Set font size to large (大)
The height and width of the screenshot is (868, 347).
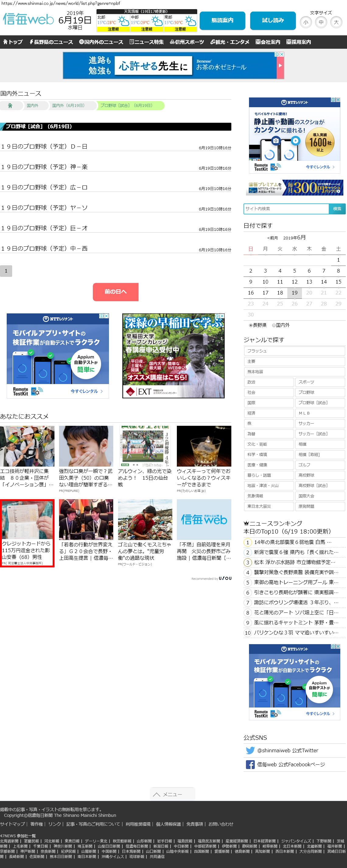(x=336, y=23)
